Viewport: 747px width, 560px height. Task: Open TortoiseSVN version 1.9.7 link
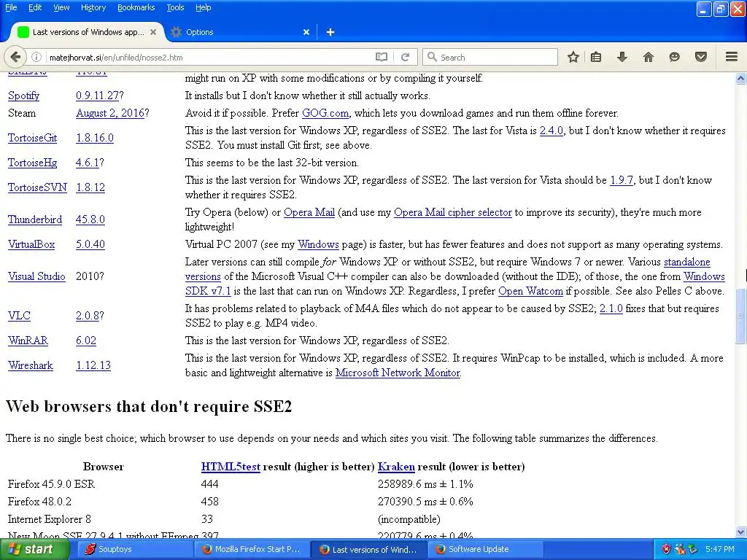point(622,180)
